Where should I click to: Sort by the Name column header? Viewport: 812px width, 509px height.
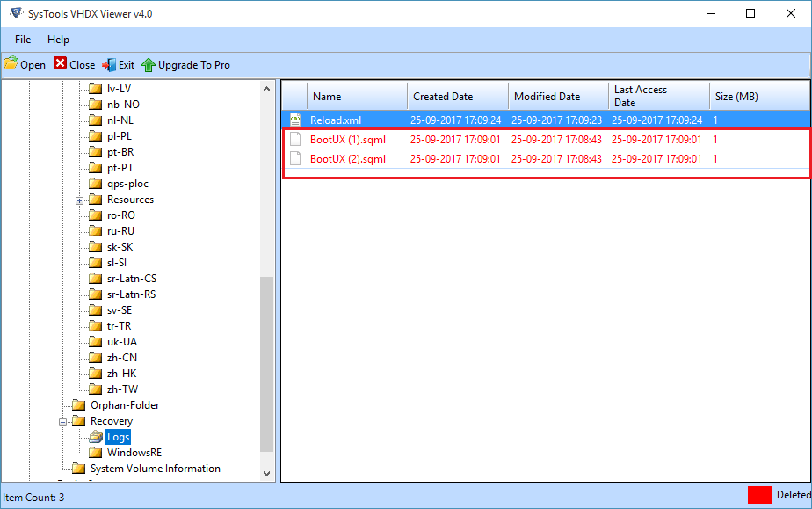(358, 97)
